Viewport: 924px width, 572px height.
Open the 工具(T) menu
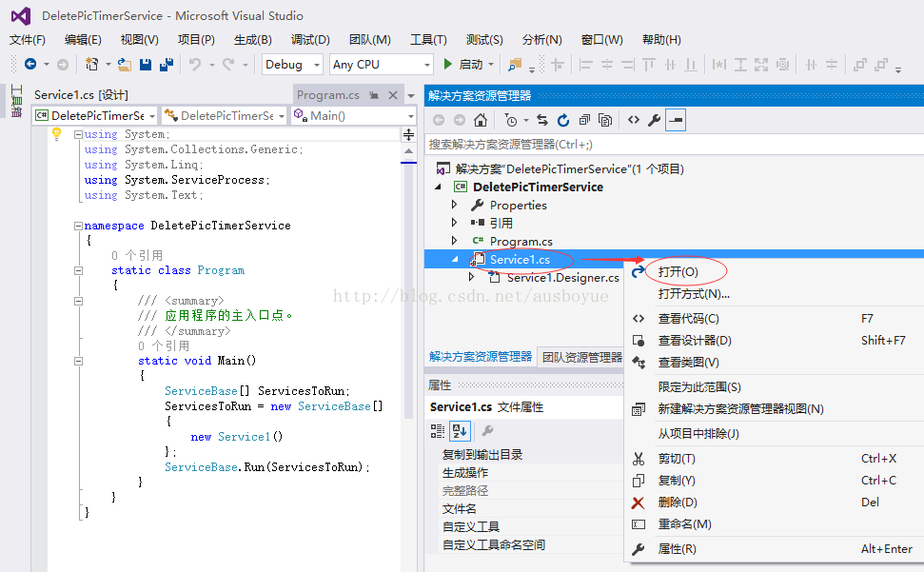pos(428,39)
